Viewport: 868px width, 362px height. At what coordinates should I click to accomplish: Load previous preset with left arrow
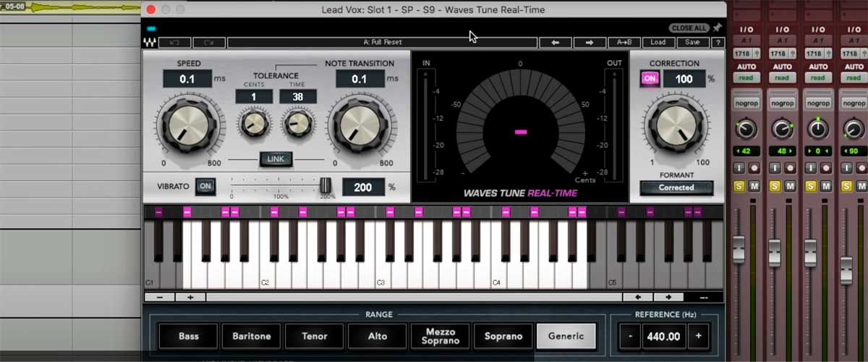[x=556, y=43]
